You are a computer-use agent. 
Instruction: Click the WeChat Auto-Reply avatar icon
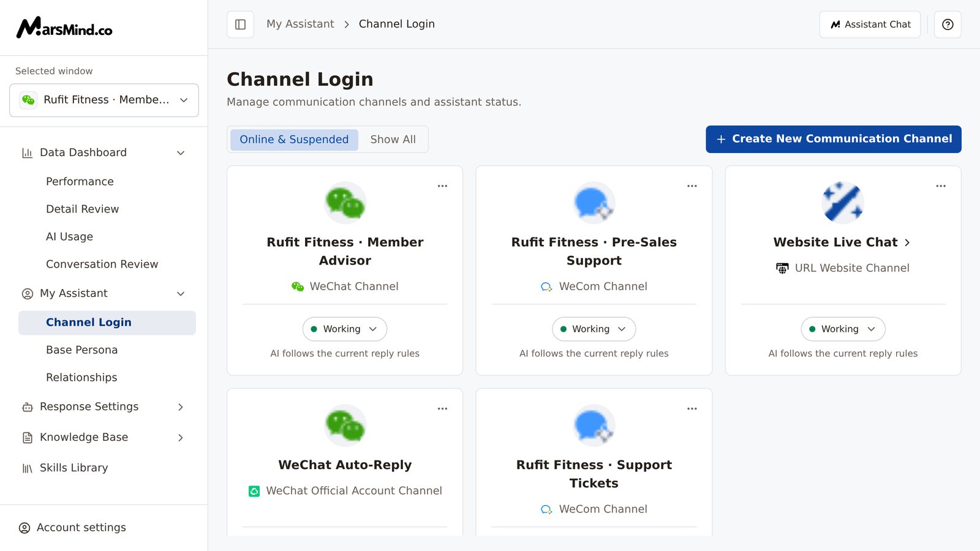click(345, 425)
